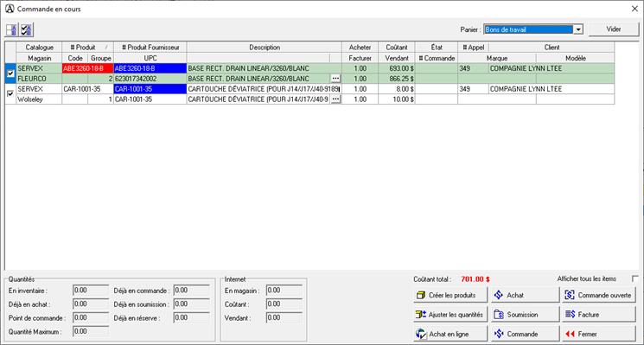This screenshot has height=345, width=644.
Task: Select UPC cell 623017342002
Action: [x=150, y=78]
